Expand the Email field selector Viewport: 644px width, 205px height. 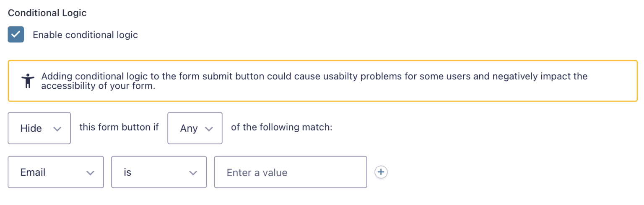(56, 172)
